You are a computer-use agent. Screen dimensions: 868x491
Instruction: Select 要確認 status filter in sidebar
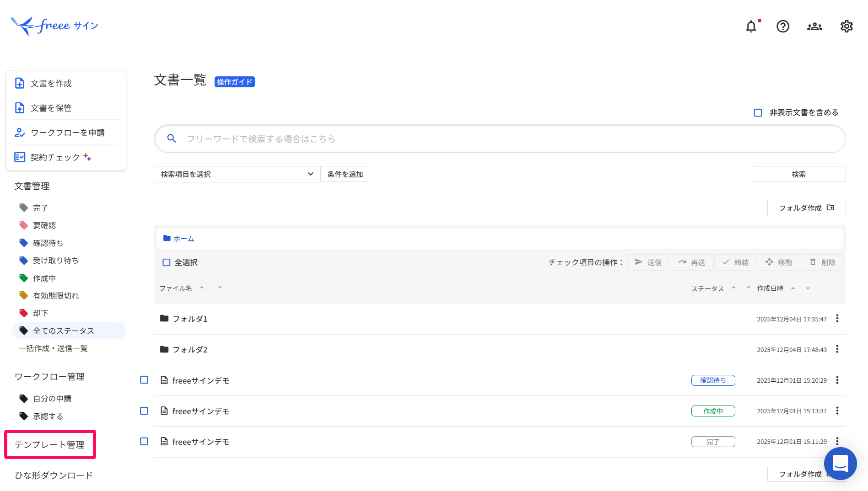[x=44, y=225]
